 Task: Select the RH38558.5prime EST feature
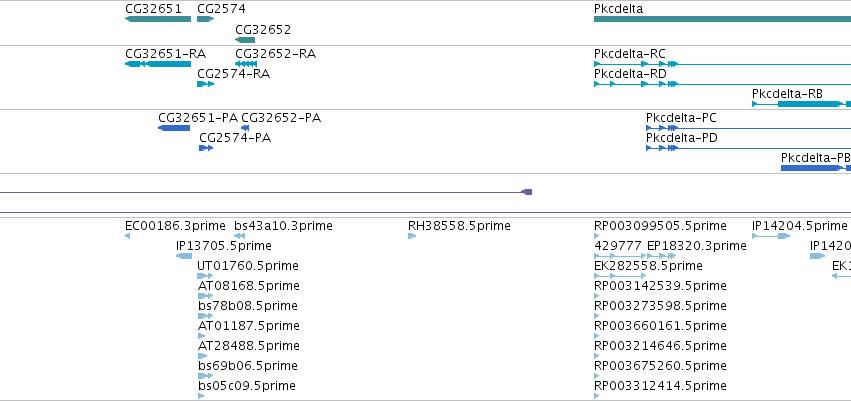pyautogui.click(x=412, y=235)
